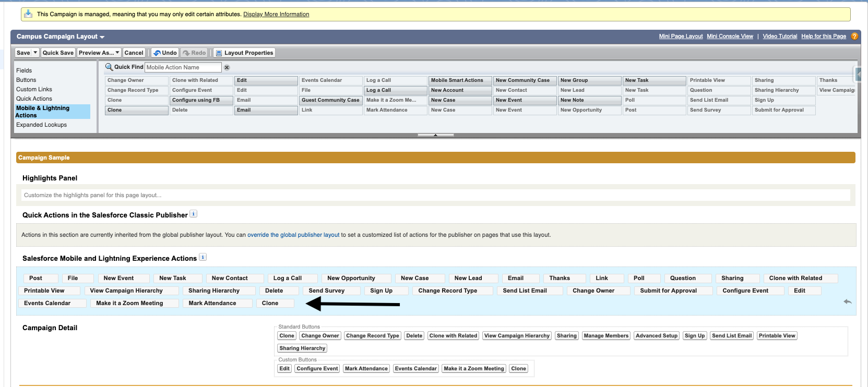This screenshot has height=387, width=868.
Task: Select Expanded Lookups in the palette list
Action: tap(41, 125)
